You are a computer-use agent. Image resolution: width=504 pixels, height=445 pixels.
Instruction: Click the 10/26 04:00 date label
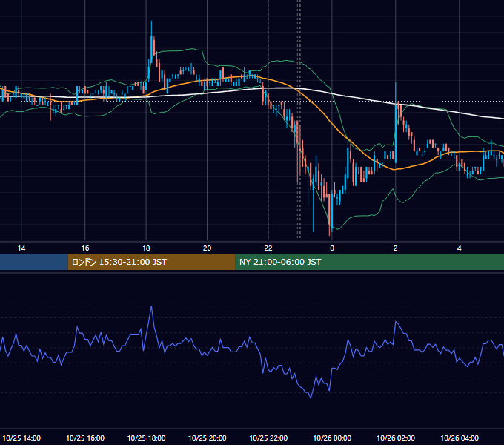(x=460, y=438)
